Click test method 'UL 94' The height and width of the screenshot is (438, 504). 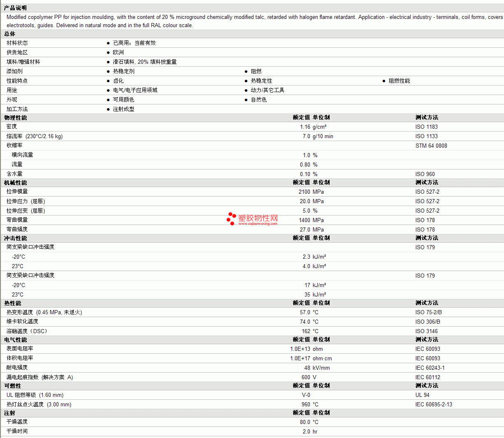click(423, 395)
